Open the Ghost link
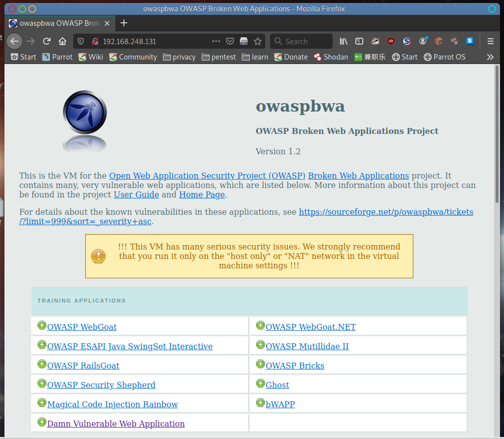504x439 pixels. pyautogui.click(x=277, y=385)
